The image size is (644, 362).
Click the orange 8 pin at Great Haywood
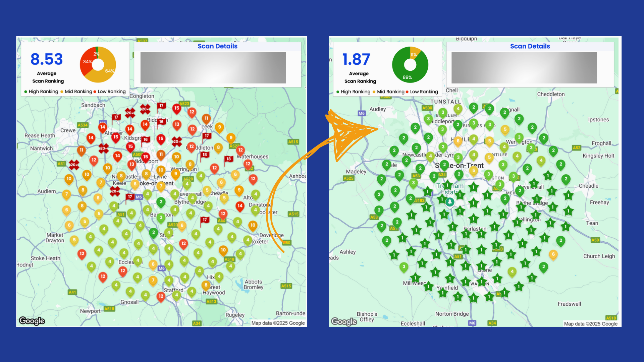(x=206, y=286)
